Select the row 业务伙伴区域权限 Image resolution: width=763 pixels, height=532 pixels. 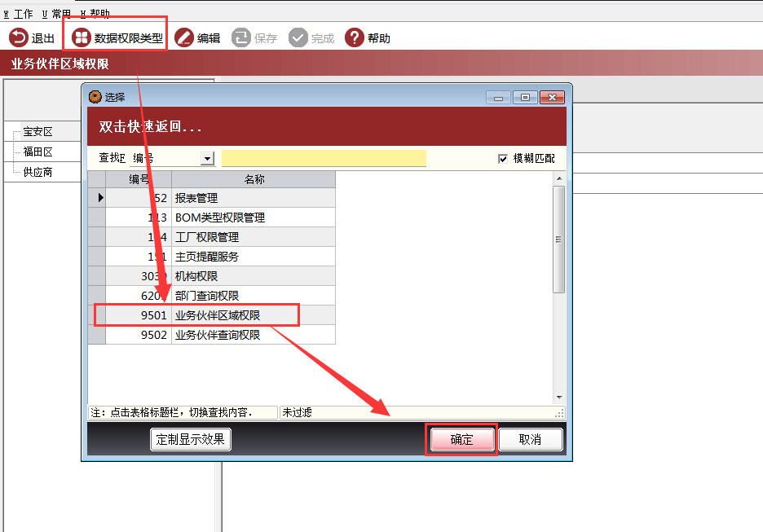(x=212, y=315)
